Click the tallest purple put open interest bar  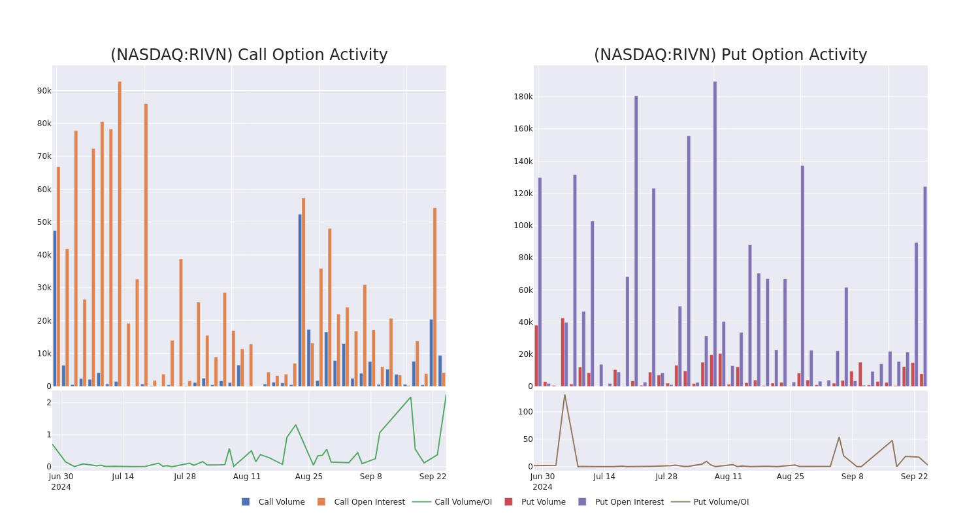(715, 234)
